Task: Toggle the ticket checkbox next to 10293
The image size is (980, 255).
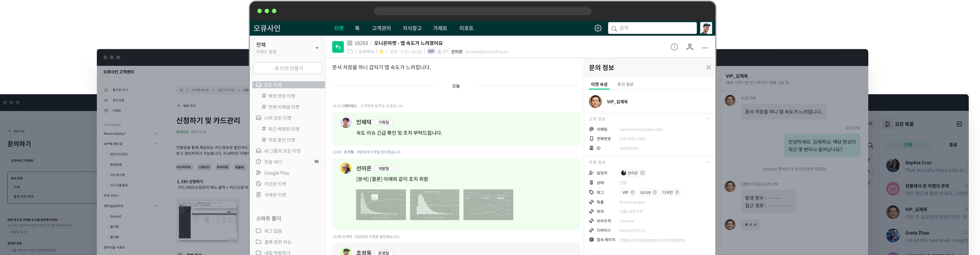Action: pyautogui.click(x=349, y=43)
